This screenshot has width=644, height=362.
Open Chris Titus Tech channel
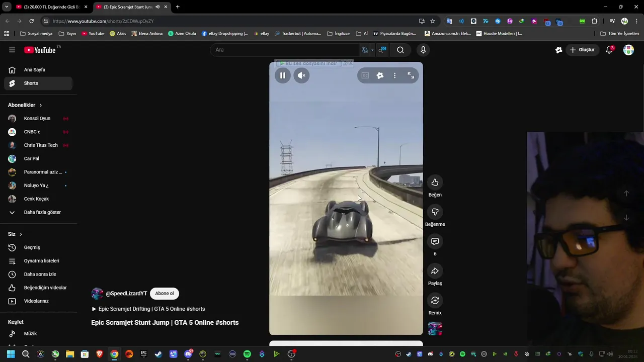point(38,145)
